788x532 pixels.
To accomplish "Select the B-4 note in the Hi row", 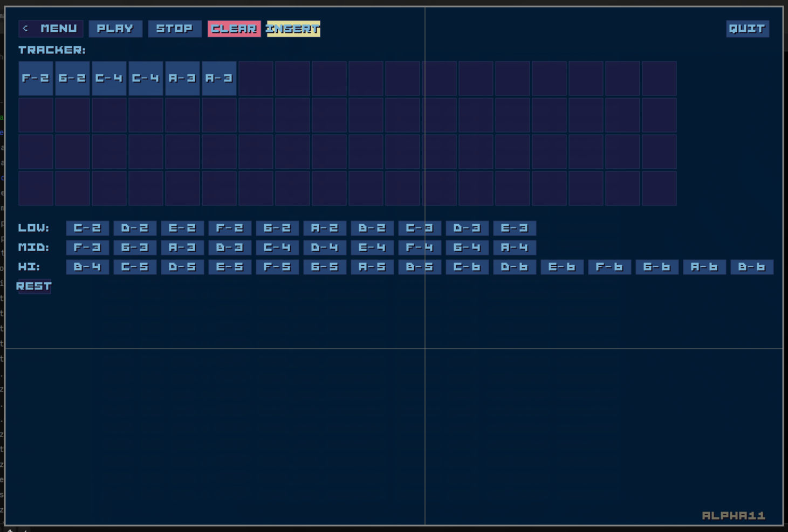I will (x=87, y=267).
